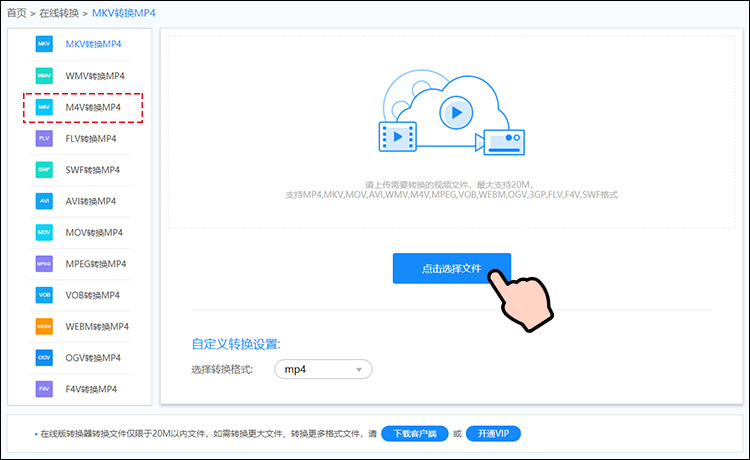Click the FLV format icon in sidebar
The height and width of the screenshot is (460, 750).
[x=44, y=139]
